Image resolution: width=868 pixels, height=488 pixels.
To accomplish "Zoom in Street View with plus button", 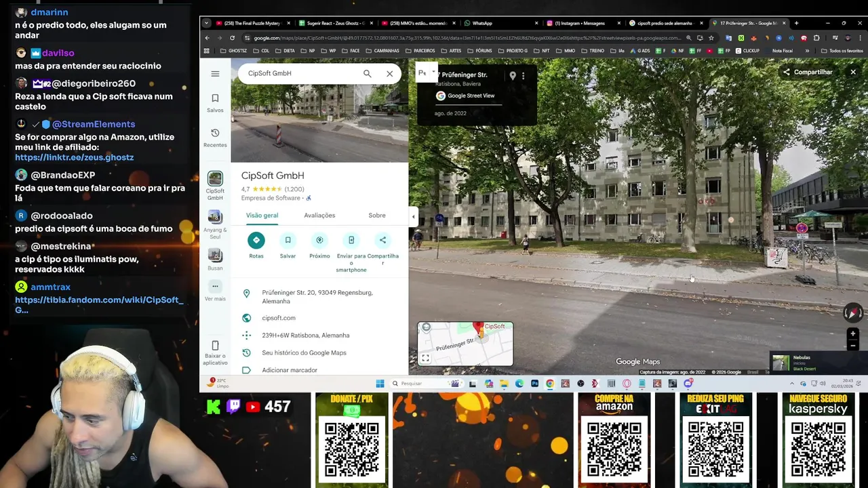I will [x=853, y=333].
